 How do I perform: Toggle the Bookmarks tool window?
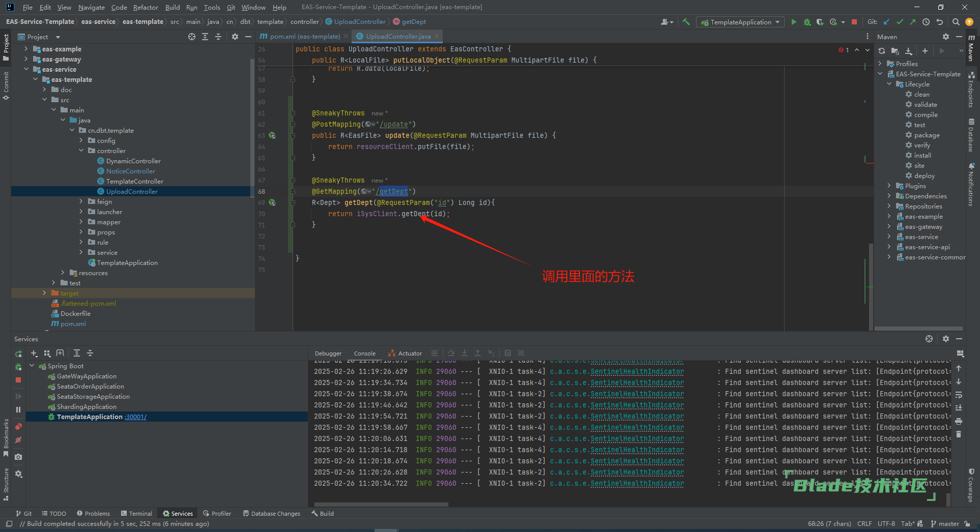point(6,438)
